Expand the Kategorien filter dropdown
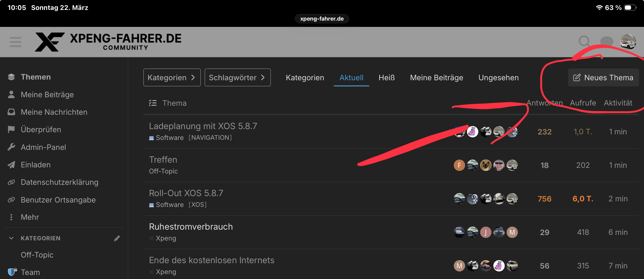This screenshot has width=644, height=279. click(172, 78)
